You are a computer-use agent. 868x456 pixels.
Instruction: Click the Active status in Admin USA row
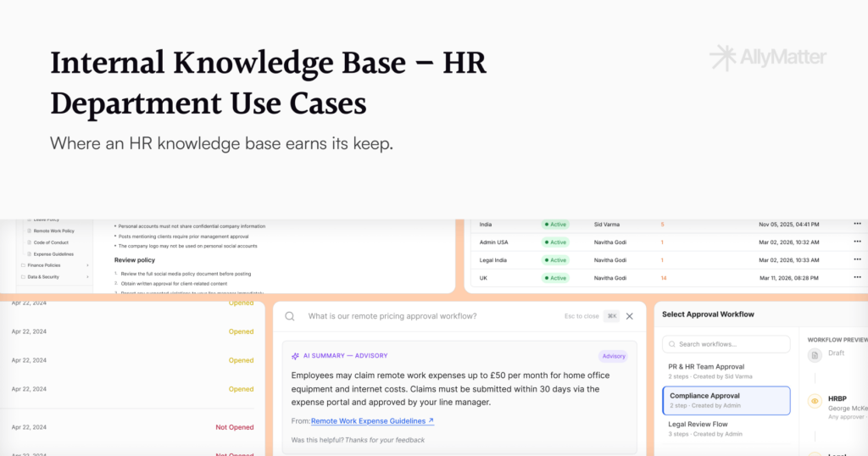pos(555,242)
